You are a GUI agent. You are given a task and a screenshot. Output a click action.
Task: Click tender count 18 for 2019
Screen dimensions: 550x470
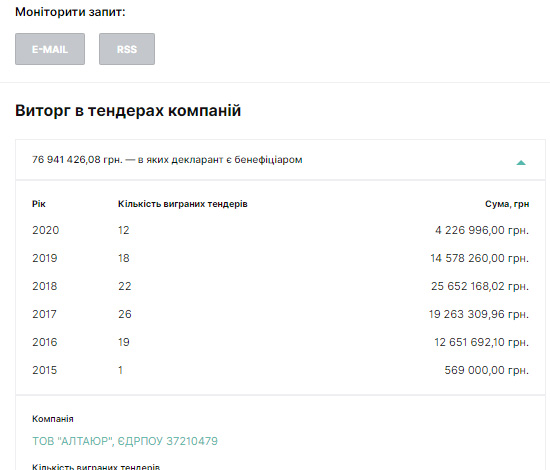(x=123, y=258)
